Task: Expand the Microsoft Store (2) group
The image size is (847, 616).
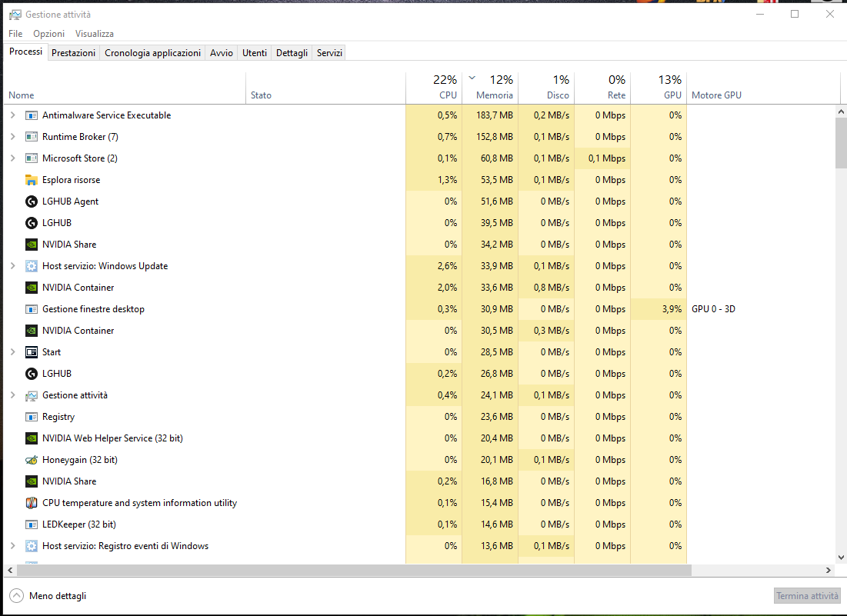Action: point(13,158)
